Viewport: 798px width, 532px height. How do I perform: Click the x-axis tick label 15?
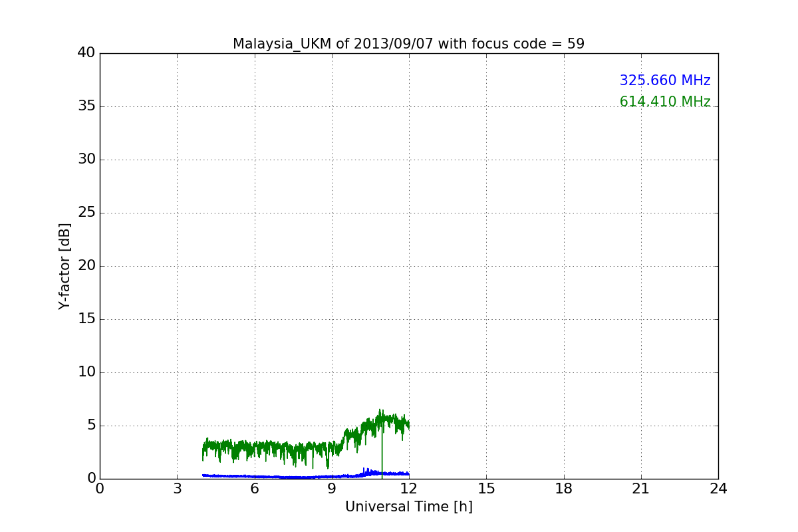click(486, 489)
